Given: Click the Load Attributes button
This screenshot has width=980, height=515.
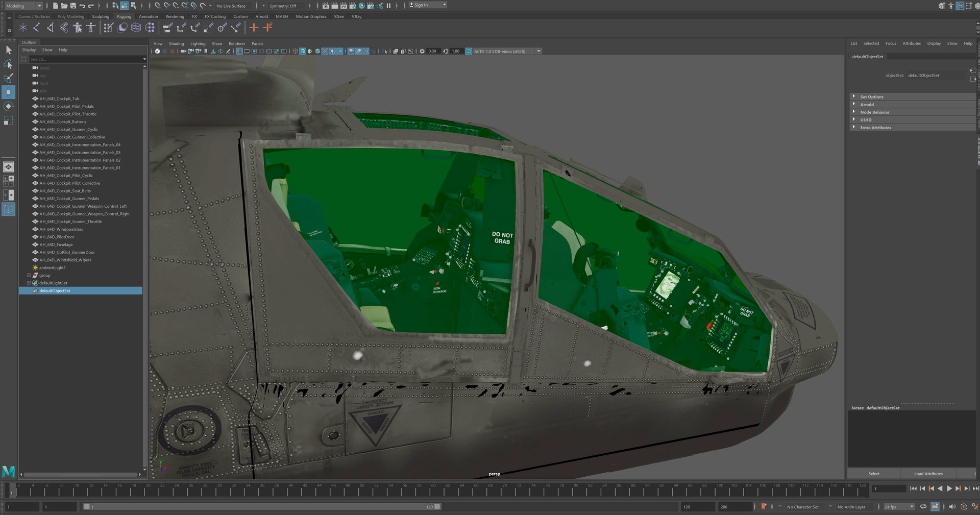Looking at the screenshot, I should pos(928,474).
